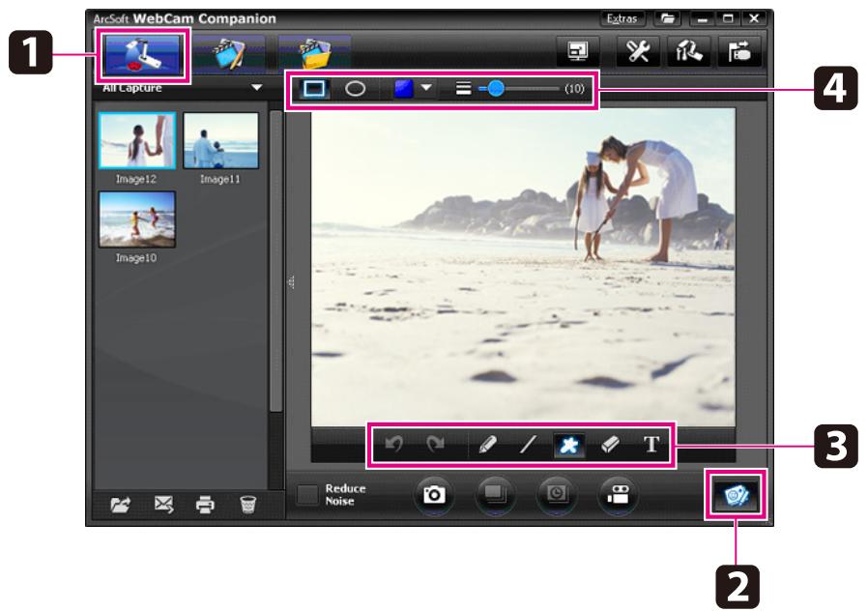This screenshot has height=611, width=868.
Task: Select the rectangle shape tool
Action: (x=314, y=89)
